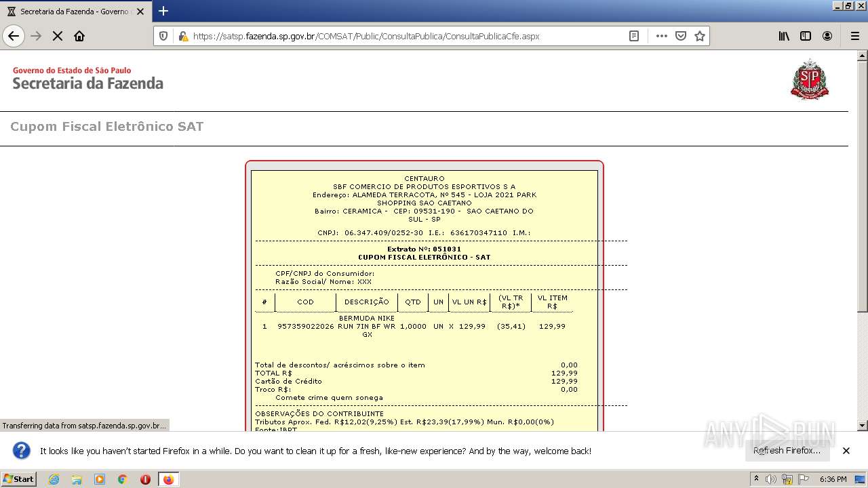868x488 pixels.
Task: Close the Secretaria da Fazenda tab
Action: [x=140, y=12]
